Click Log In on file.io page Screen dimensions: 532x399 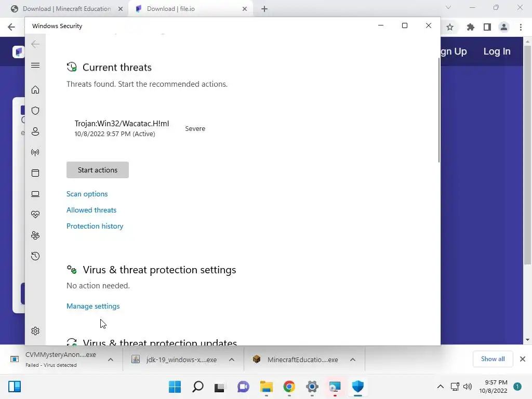[497, 51]
